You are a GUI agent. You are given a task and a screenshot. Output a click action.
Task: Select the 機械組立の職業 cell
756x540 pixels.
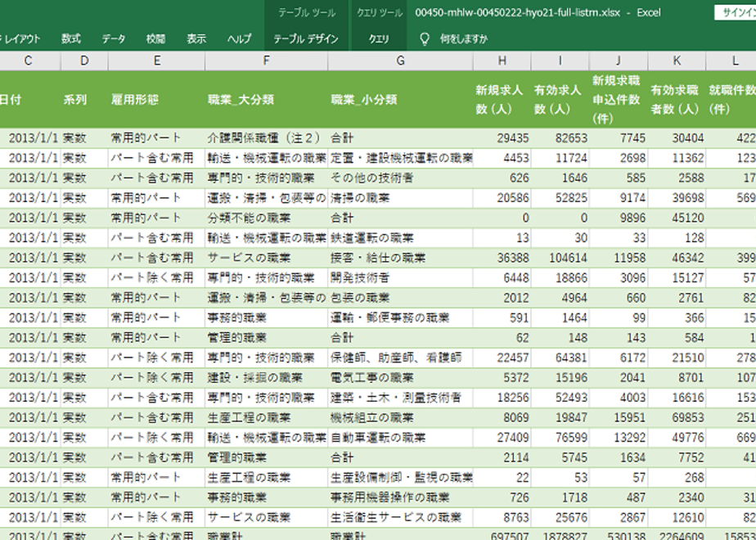(x=401, y=417)
